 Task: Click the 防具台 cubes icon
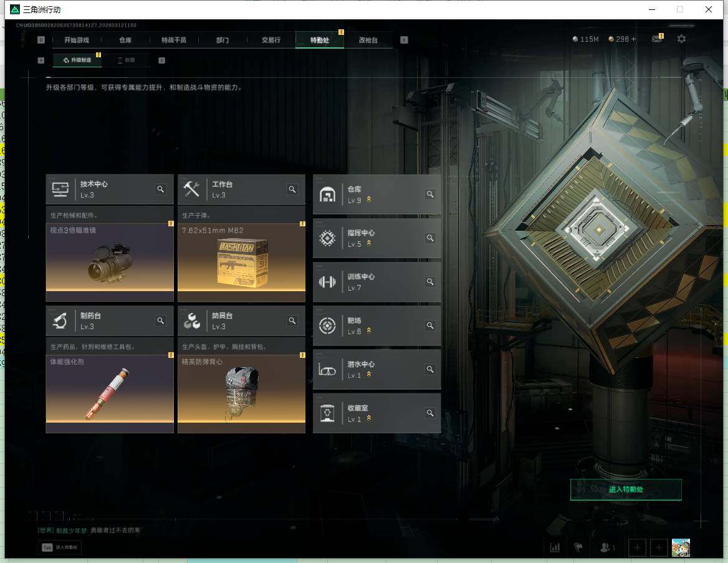(191, 320)
